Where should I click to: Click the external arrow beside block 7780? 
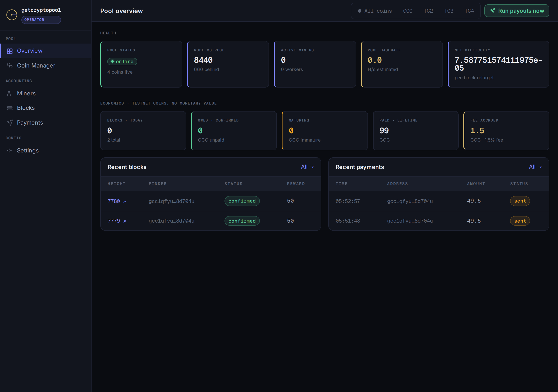(124, 202)
